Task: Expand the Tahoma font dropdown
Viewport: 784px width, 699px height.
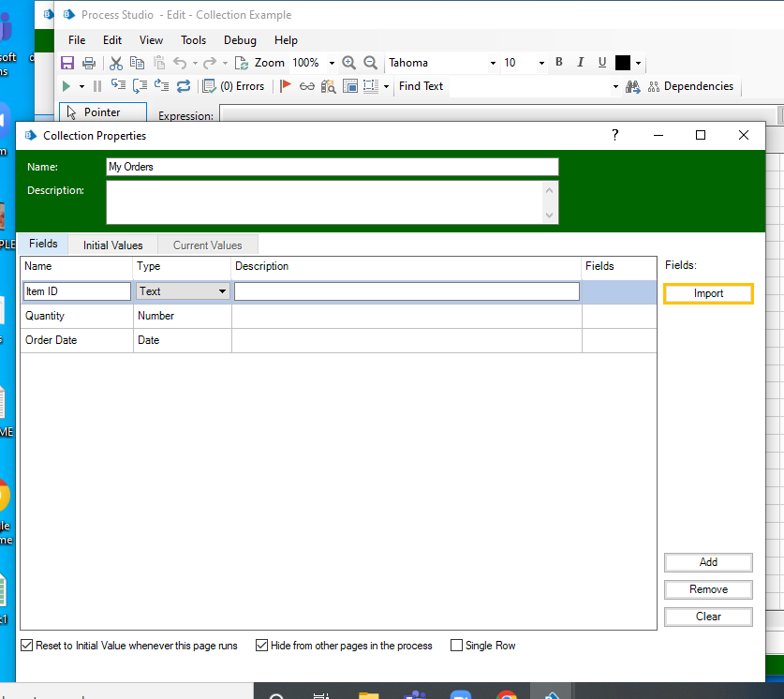Action: [493, 64]
